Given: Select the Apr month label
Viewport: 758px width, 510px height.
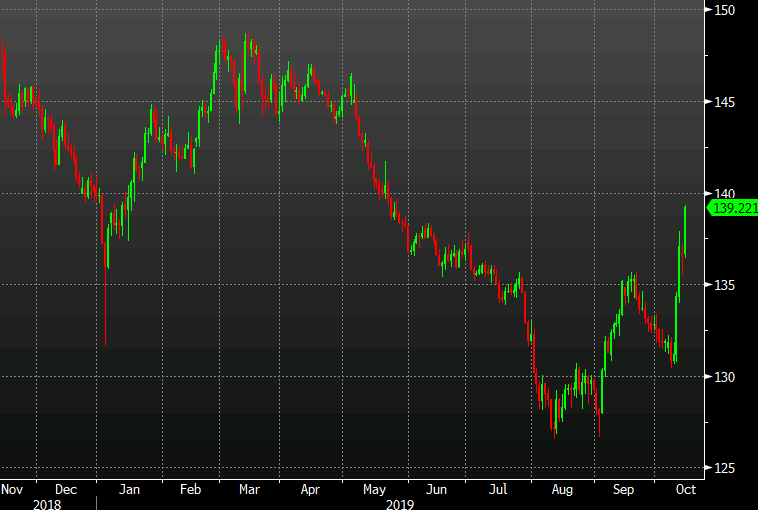Looking at the screenshot, I should (310, 490).
